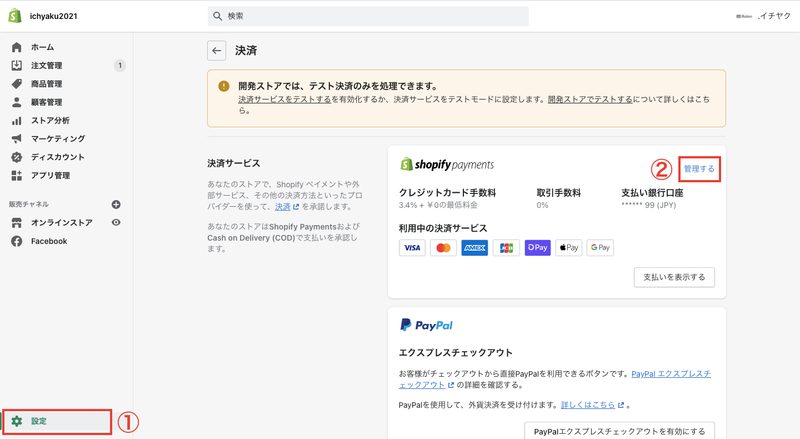The image size is (800, 439).
Task: Click the アプリ管理 grid icon
Action: click(x=16, y=176)
